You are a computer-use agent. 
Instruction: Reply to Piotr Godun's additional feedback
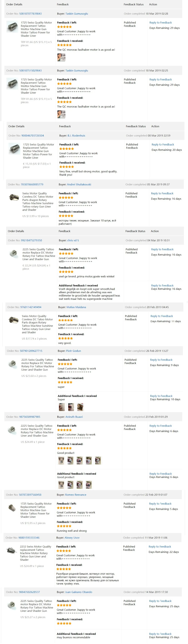tap(161, 396)
